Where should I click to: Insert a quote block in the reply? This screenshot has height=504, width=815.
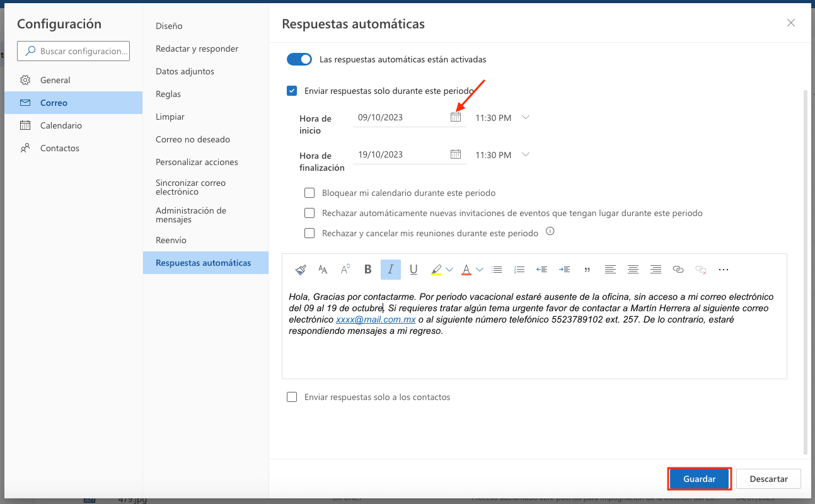click(x=587, y=269)
